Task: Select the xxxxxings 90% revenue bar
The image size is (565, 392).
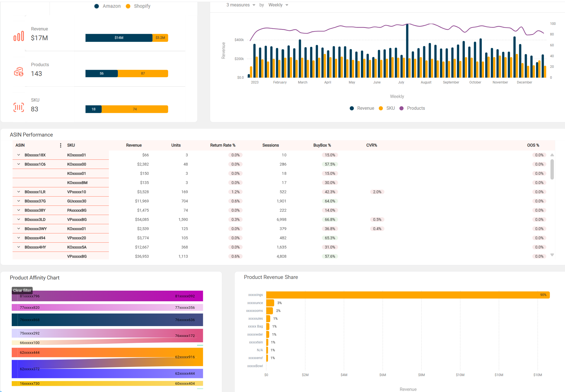Action: point(408,295)
